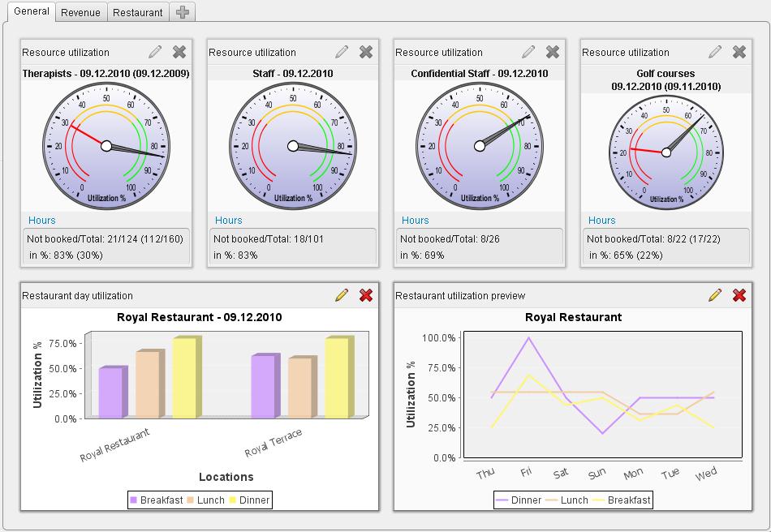The height and width of the screenshot is (532, 771).
Task: Edit the Restaurant day utilization chart
Action: pyautogui.click(x=342, y=295)
